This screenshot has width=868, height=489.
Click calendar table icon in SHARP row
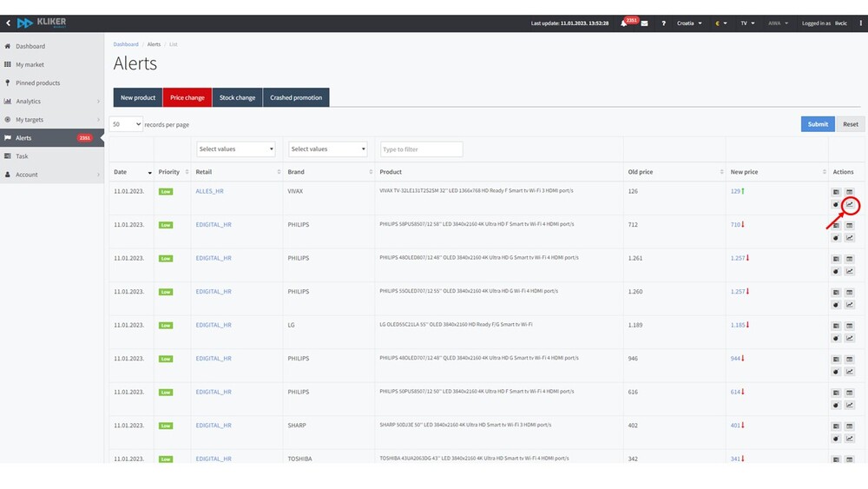pyautogui.click(x=850, y=426)
